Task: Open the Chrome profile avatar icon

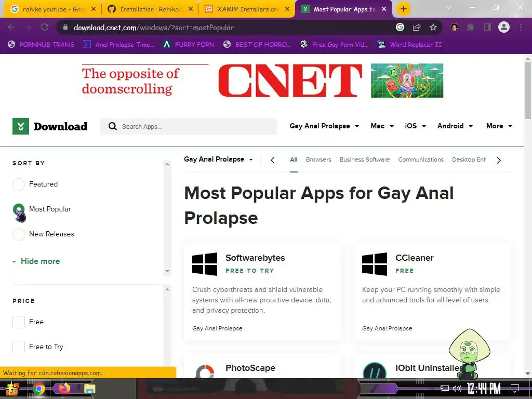Action: pyautogui.click(x=504, y=27)
